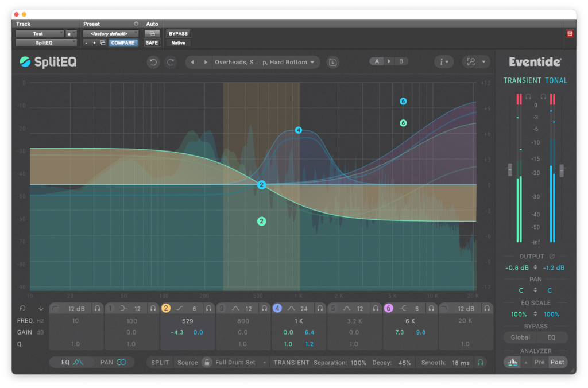The image size is (588, 388).
Task: Solo band 2 with its headphone icon
Action: (208, 308)
